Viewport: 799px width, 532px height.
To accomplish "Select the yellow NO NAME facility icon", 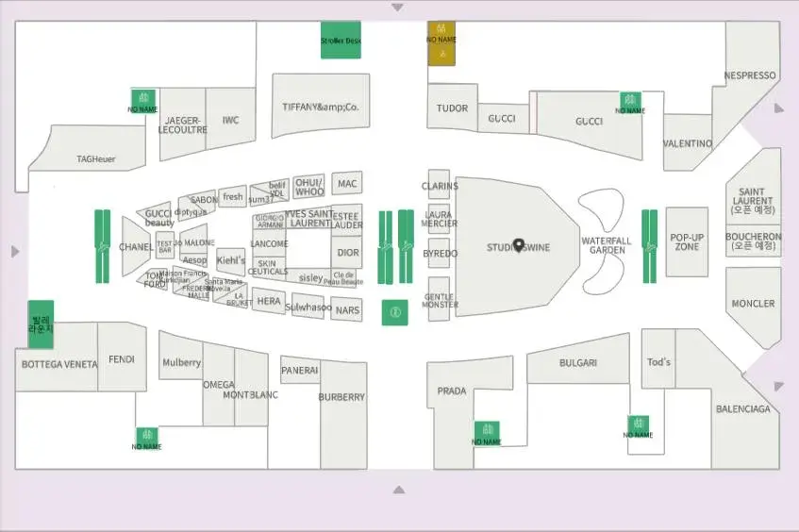I will pyautogui.click(x=441, y=43).
